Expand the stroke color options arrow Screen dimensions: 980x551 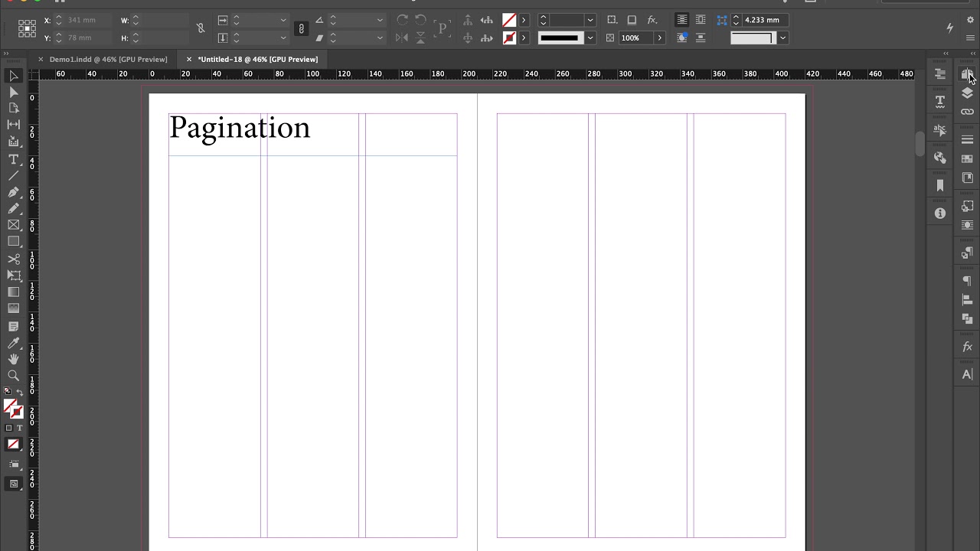pos(524,37)
